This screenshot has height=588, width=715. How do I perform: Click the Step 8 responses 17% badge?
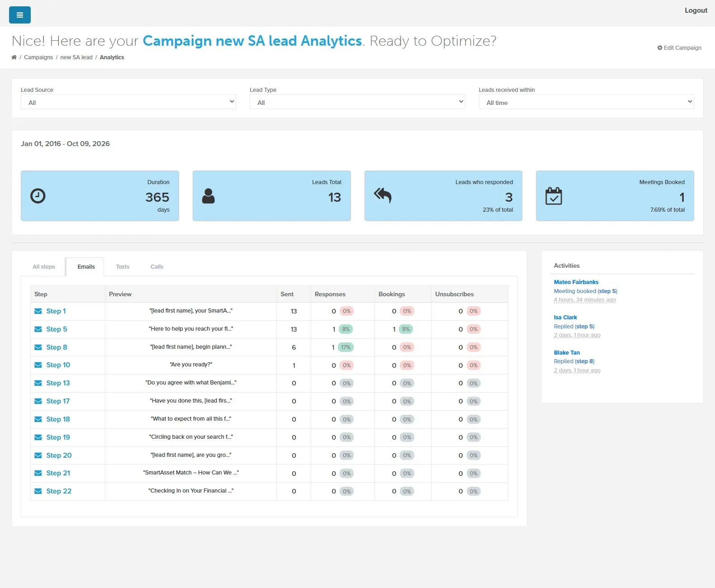(346, 347)
